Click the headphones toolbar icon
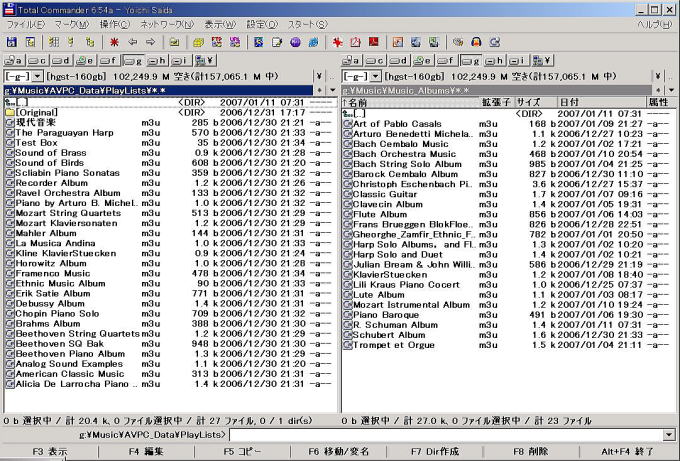This screenshot has height=461, width=680. (476, 42)
